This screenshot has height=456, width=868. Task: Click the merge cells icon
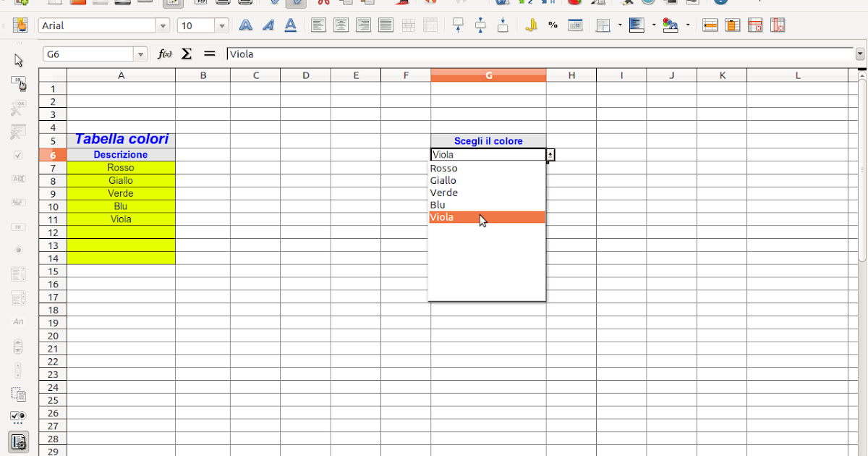tap(409, 25)
